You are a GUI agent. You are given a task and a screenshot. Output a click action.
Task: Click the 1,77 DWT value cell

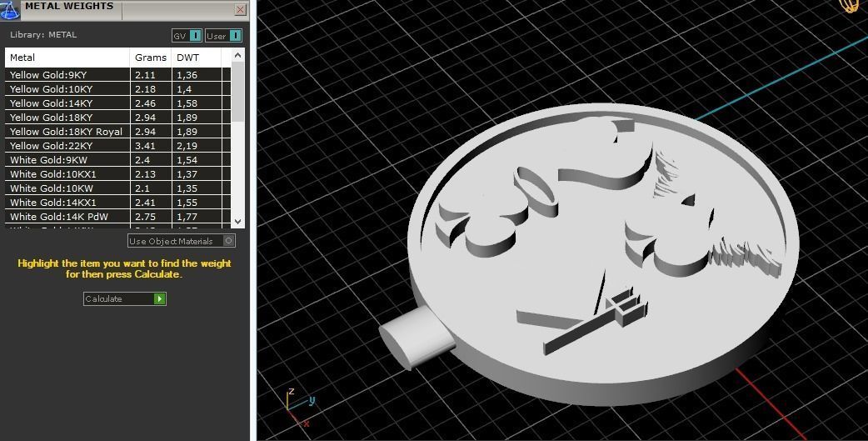[197, 217]
